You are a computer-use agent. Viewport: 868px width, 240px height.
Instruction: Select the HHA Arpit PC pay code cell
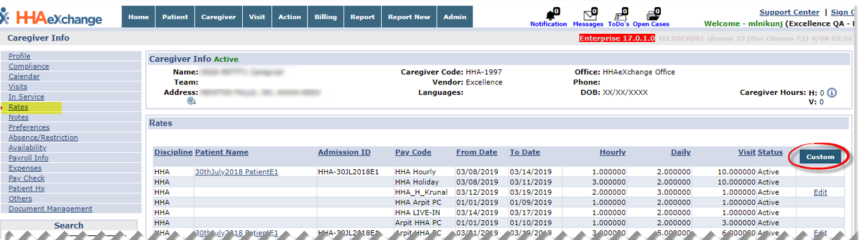point(418,203)
